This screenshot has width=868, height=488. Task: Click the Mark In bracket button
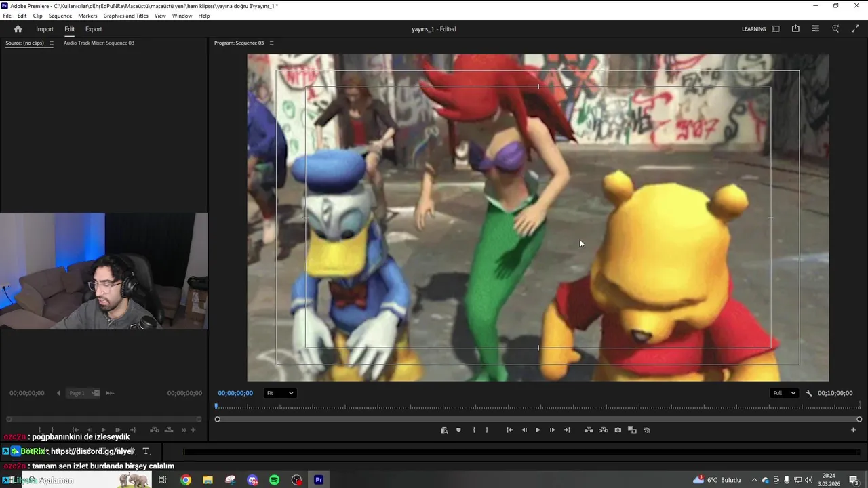(473, 430)
